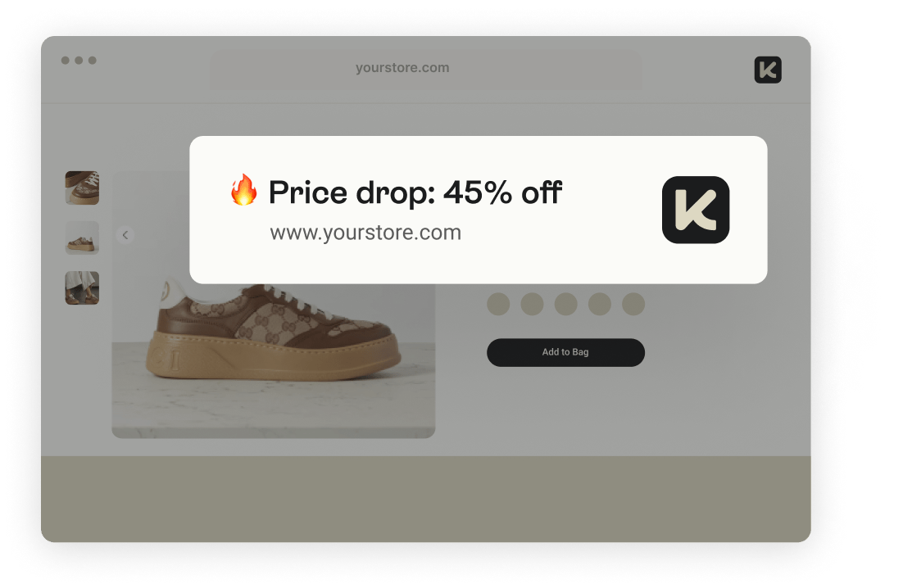Screen dimensions: 903x588
Task: Choose the second round option swatch
Action: 532,304
